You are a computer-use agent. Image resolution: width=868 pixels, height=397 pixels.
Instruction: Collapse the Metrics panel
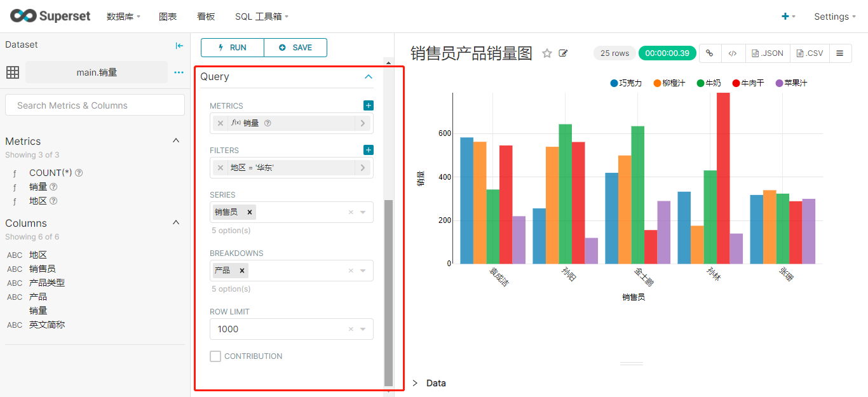[x=176, y=140]
